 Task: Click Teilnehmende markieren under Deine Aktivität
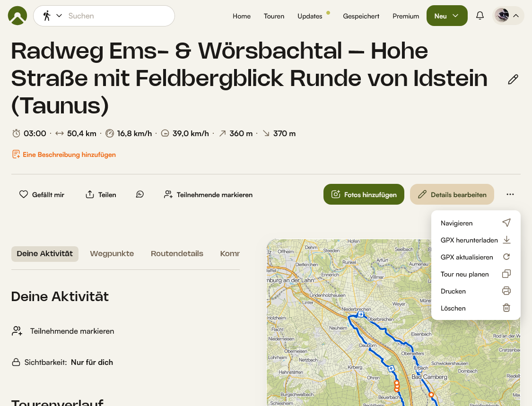tap(63, 331)
